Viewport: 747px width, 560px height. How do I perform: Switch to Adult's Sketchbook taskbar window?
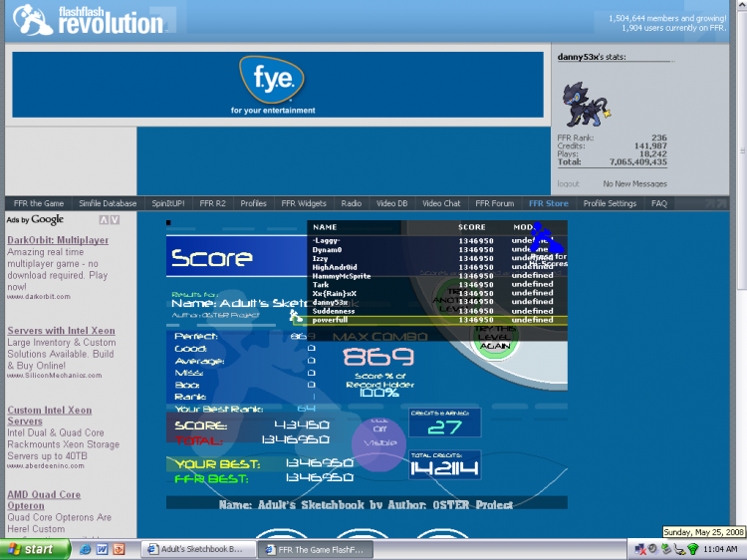pos(198,549)
